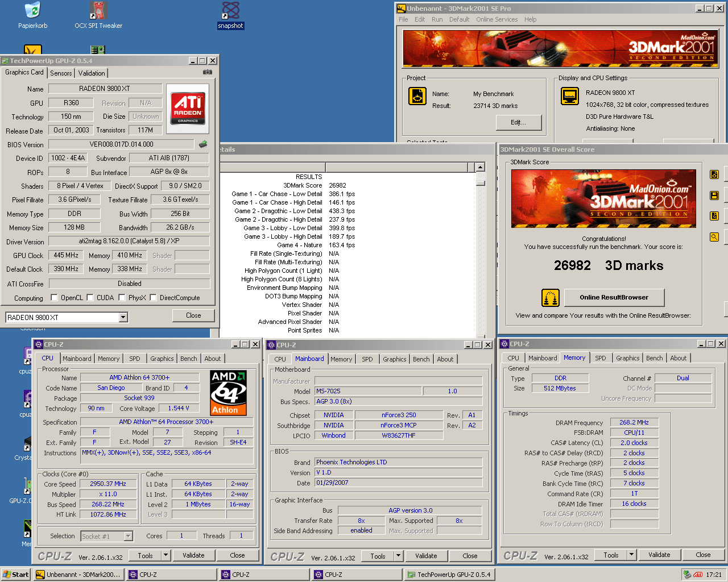Click the GPU-Z title bar window icon

click(x=5, y=61)
